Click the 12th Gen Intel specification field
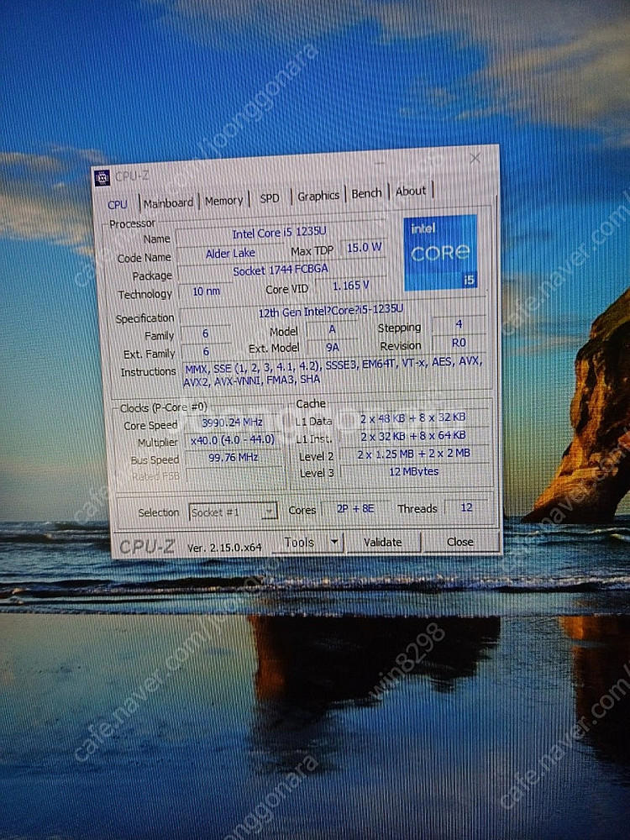Image resolution: width=630 pixels, height=840 pixels. 331,311
